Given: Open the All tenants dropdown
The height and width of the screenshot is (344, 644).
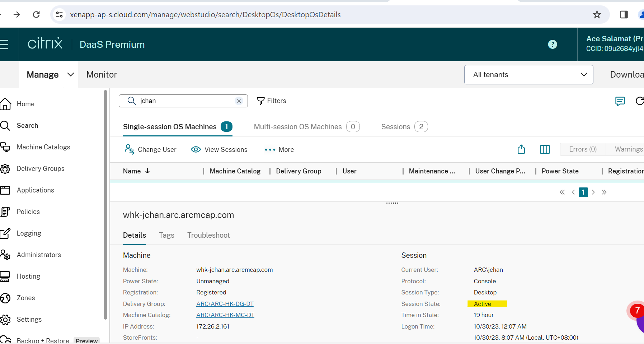Looking at the screenshot, I should [528, 75].
